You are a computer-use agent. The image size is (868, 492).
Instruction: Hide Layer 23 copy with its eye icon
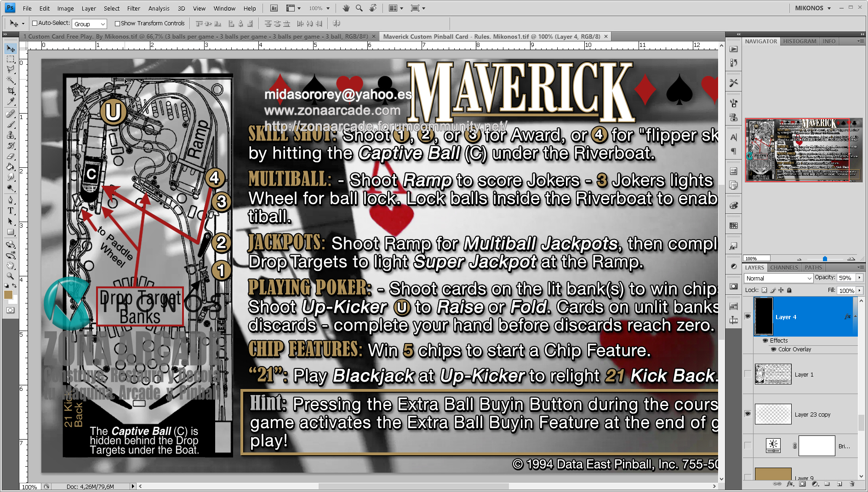[748, 414]
